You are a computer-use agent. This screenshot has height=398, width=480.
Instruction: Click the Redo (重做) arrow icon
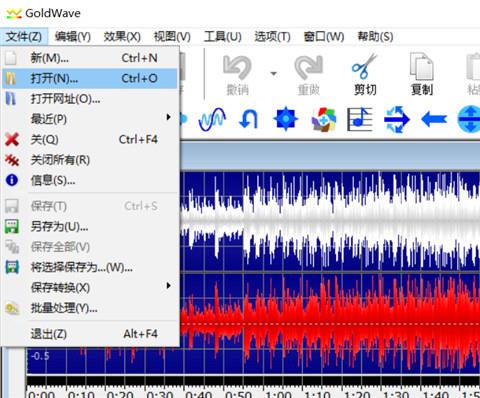[x=309, y=67]
